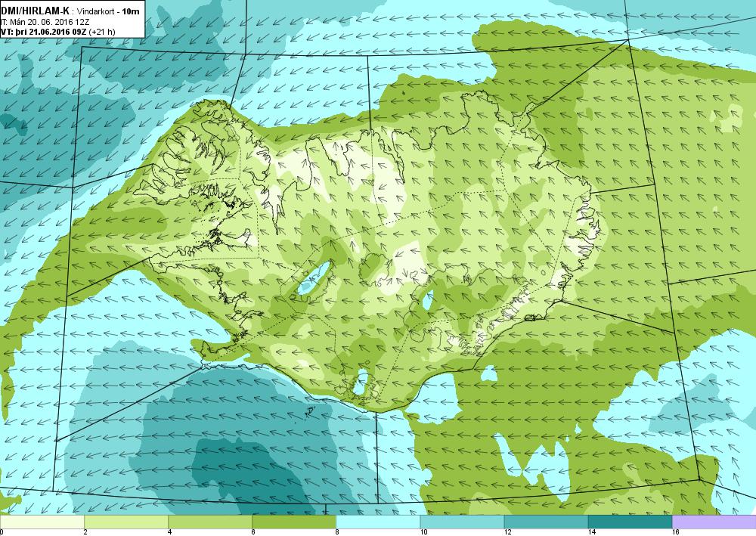Click the "Vindarkort" label in the header box
This screenshot has height=536, width=756.
(96, 11)
